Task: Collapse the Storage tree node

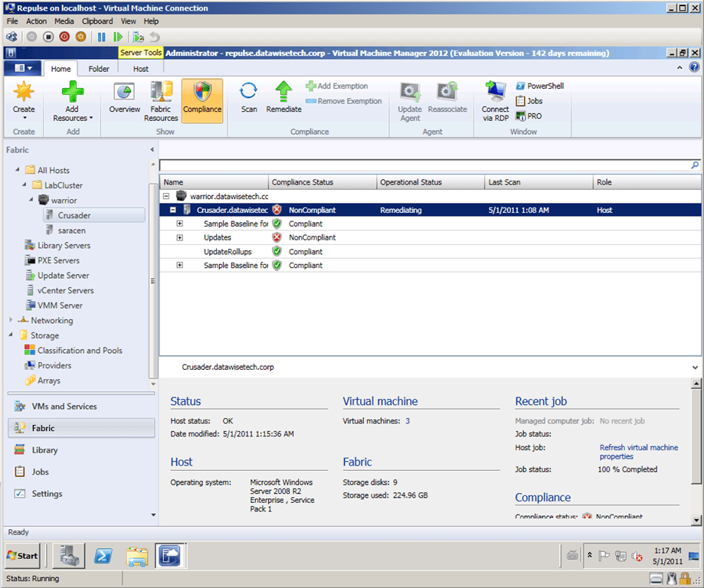Action: (x=11, y=335)
